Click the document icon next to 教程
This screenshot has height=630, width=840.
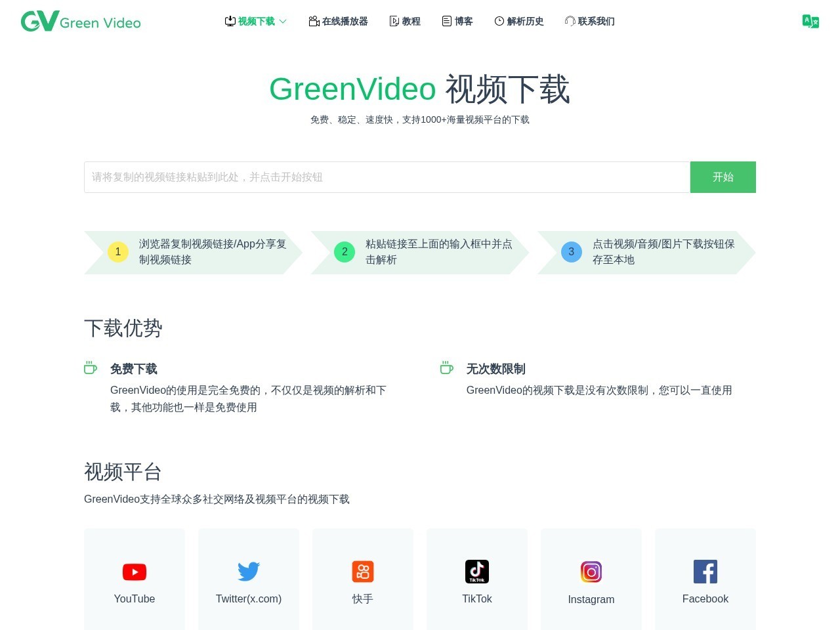pos(394,21)
